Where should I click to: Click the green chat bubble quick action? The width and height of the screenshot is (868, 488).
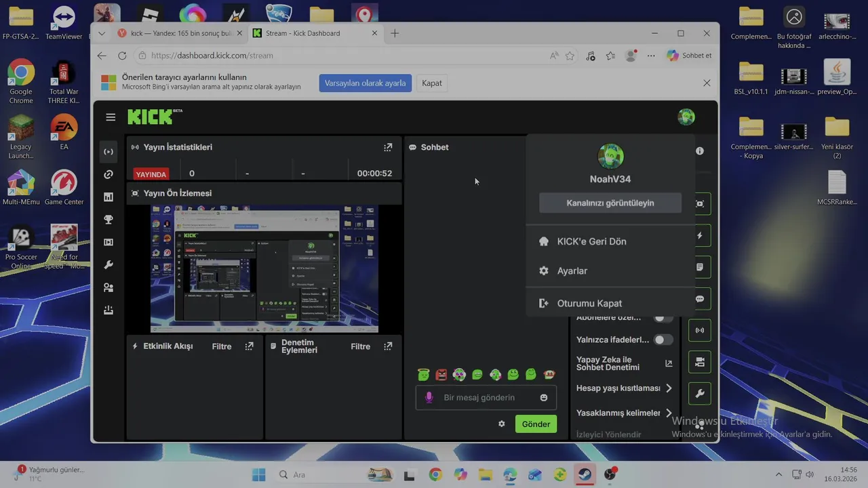pos(700,299)
